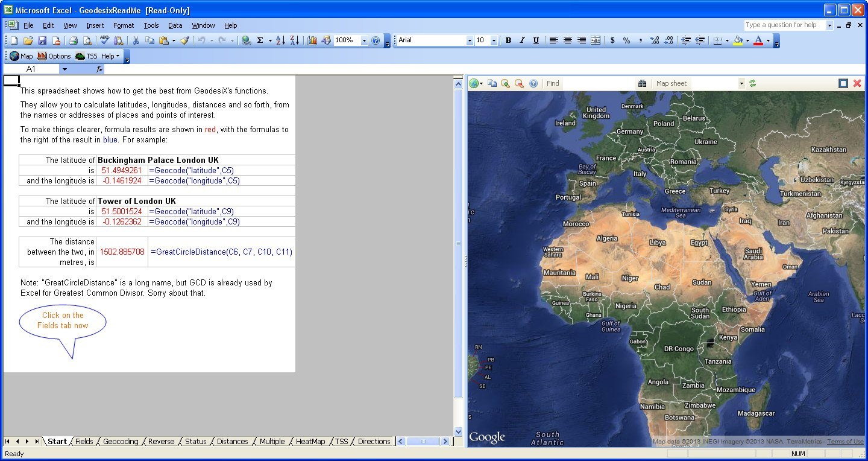Apply comma style
The image size is (868, 461).
640,40
